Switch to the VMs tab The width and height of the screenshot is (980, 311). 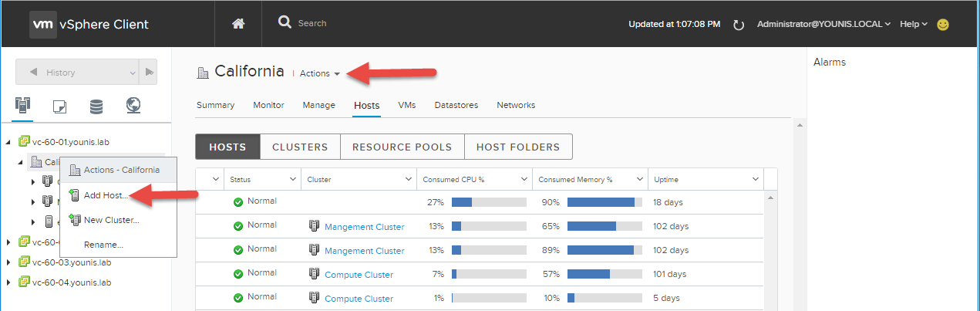pos(407,105)
